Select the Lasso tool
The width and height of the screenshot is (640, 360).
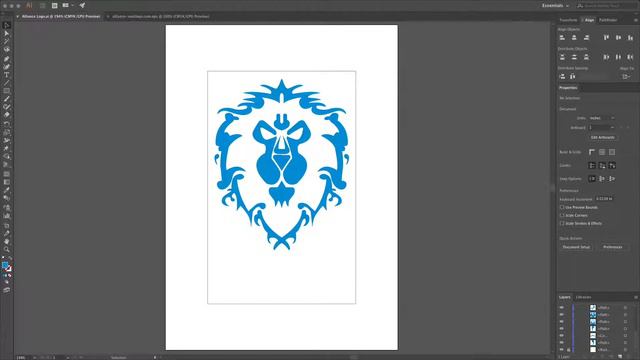pyautogui.click(x=7, y=49)
